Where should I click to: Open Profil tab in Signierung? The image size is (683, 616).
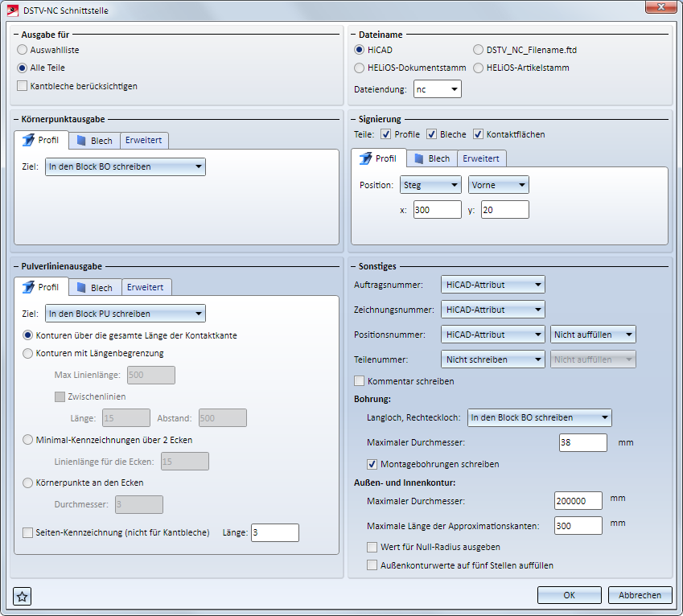pos(379,158)
